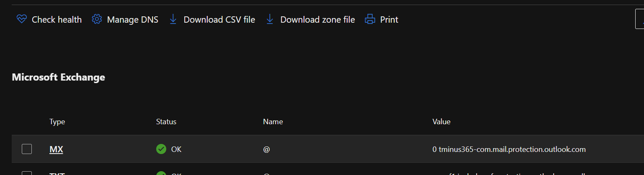Click the Download zone file arrow icon
644x175 pixels.
tap(270, 19)
